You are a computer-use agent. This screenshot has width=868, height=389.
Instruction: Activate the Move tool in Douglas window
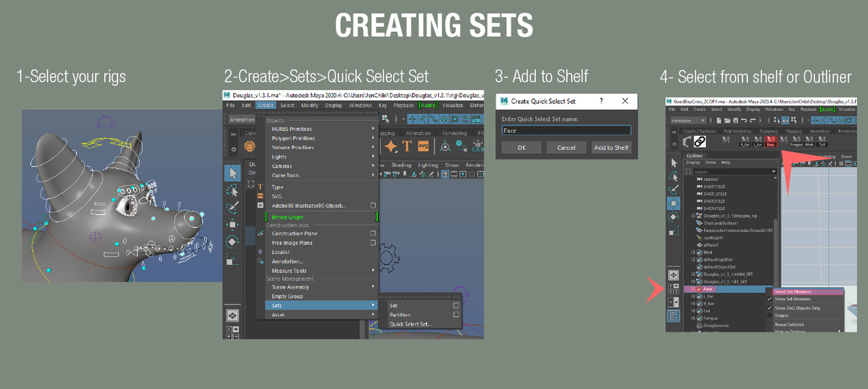233,224
